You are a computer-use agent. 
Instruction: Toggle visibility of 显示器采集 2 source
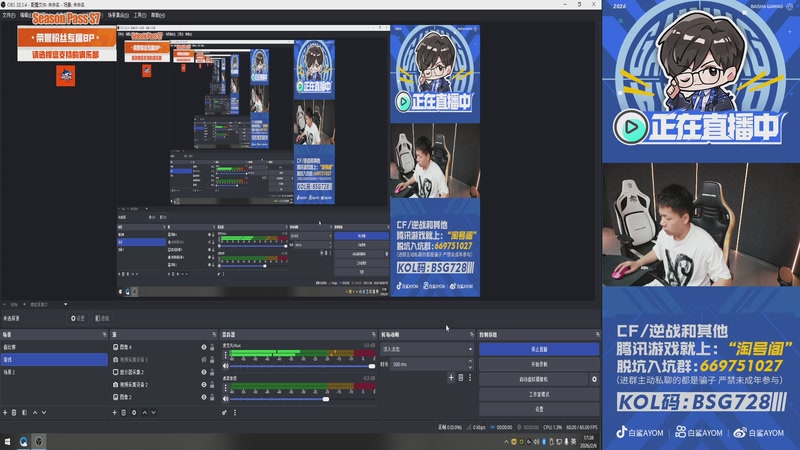point(204,372)
